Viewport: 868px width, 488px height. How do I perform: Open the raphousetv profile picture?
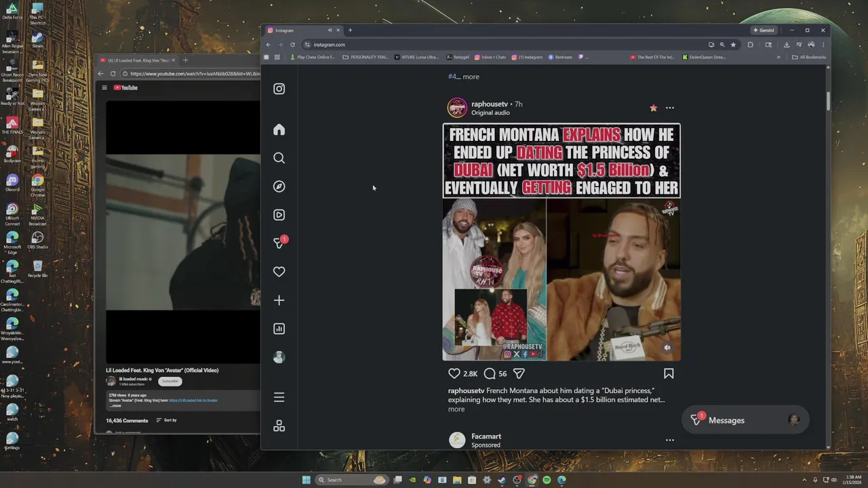(x=457, y=108)
